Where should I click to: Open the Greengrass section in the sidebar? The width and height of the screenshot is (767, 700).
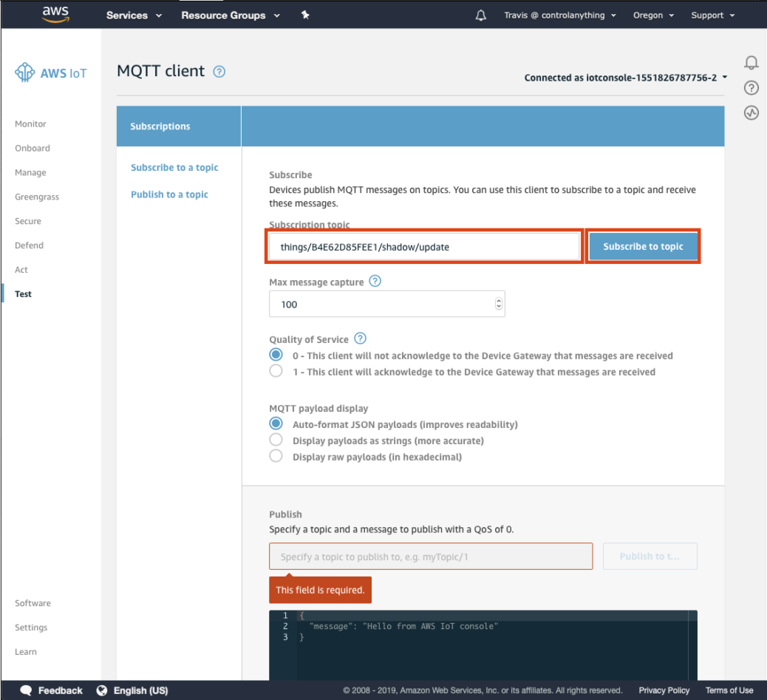tap(36, 197)
